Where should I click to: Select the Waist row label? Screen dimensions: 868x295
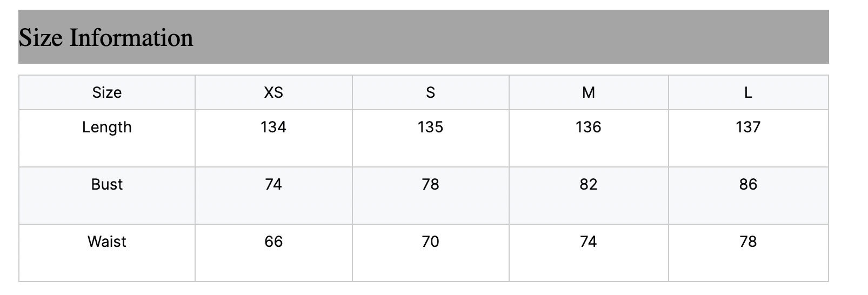click(107, 242)
